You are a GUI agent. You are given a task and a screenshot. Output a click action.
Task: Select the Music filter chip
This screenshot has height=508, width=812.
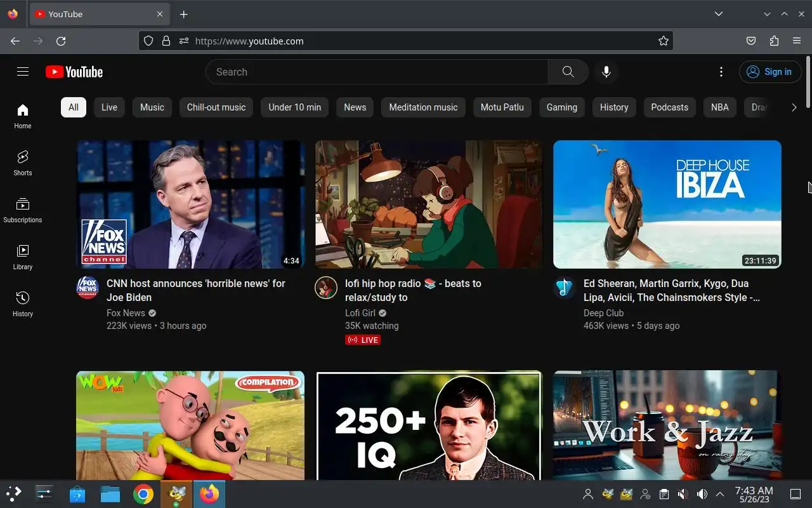click(152, 107)
